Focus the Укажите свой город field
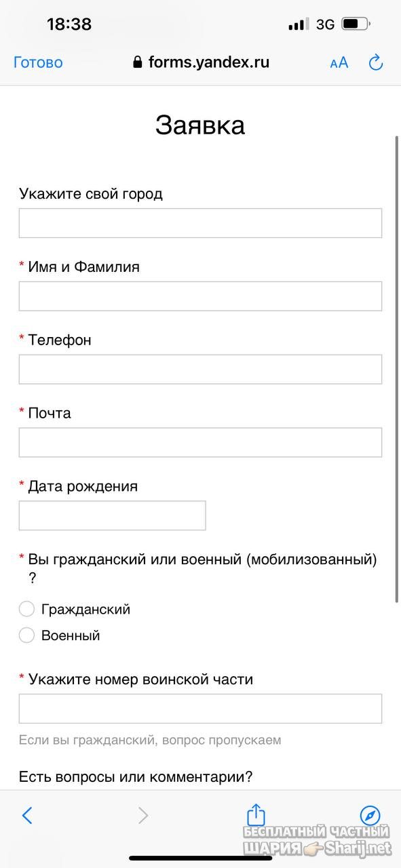 [x=200, y=223]
